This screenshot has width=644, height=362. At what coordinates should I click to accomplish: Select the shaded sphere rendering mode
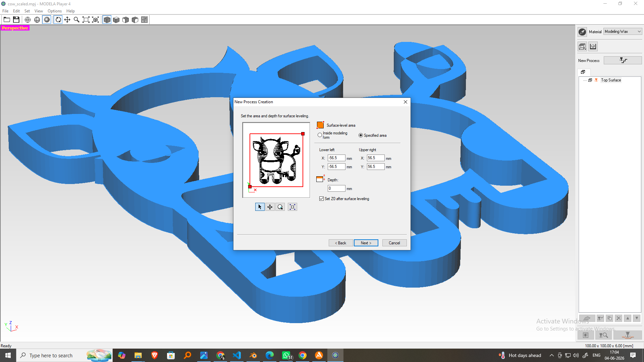(47, 20)
